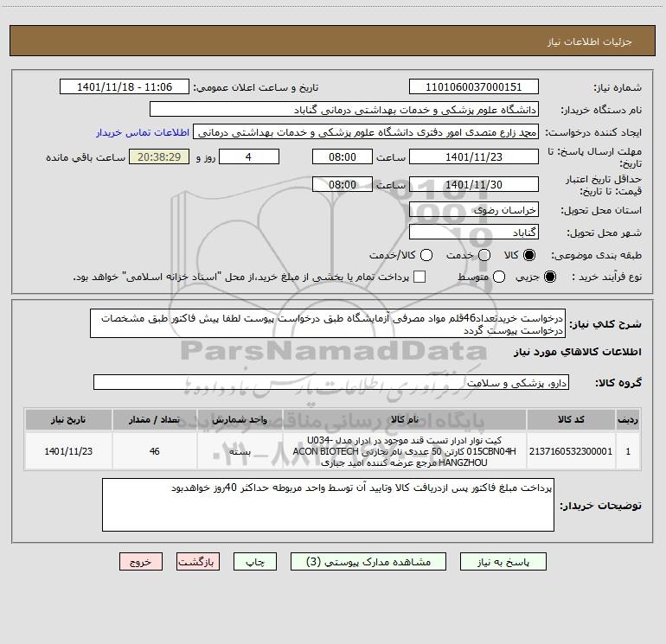Click the city field گناباد
Image resolution: width=666 pixels, height=644 pixels.
click(474, 233)
